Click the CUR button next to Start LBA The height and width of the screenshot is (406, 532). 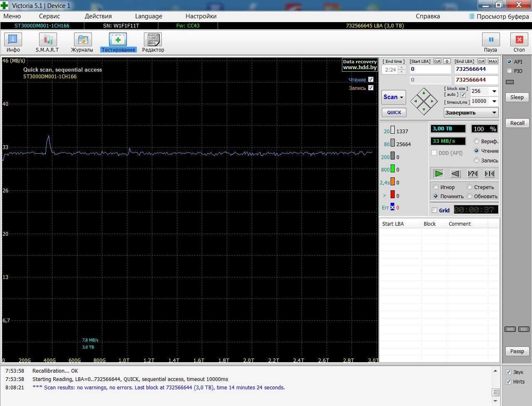(x=437, y=61)
